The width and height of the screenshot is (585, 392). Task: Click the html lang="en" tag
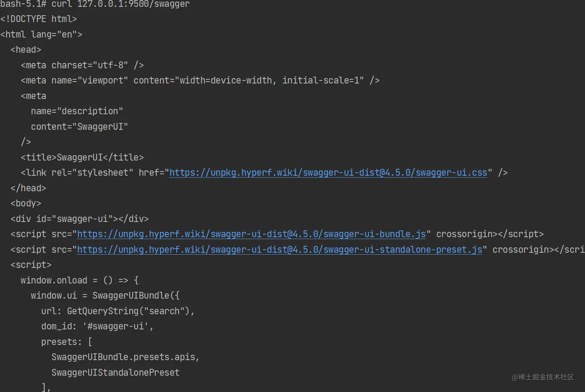pyautogui.click(x=41, y=34)
